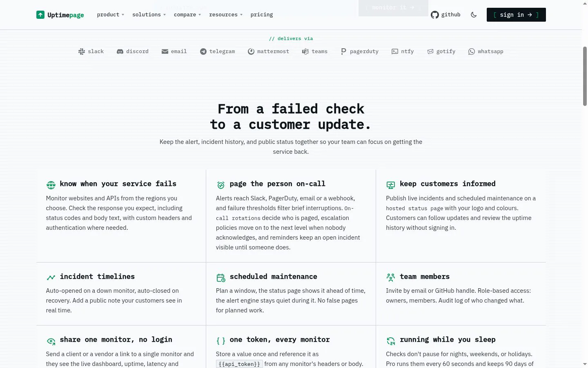The height and width of the screenshot is (368, 588).
Task: Click the scrollbar up arrow
Action: tap(585, 3)
